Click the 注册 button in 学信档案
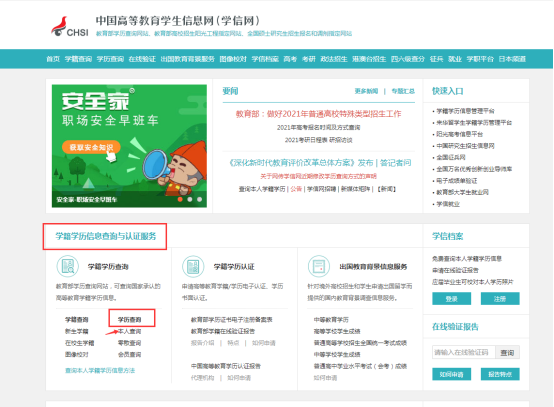 click(500, 299)
